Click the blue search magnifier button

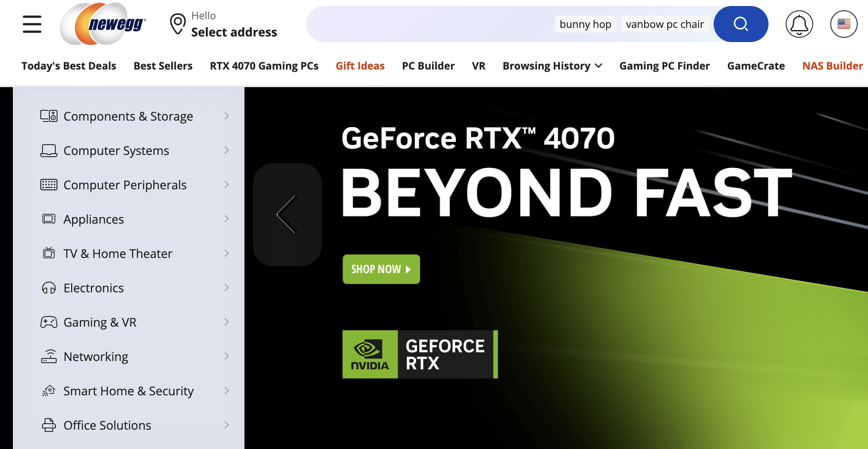(x=741, y=24)
